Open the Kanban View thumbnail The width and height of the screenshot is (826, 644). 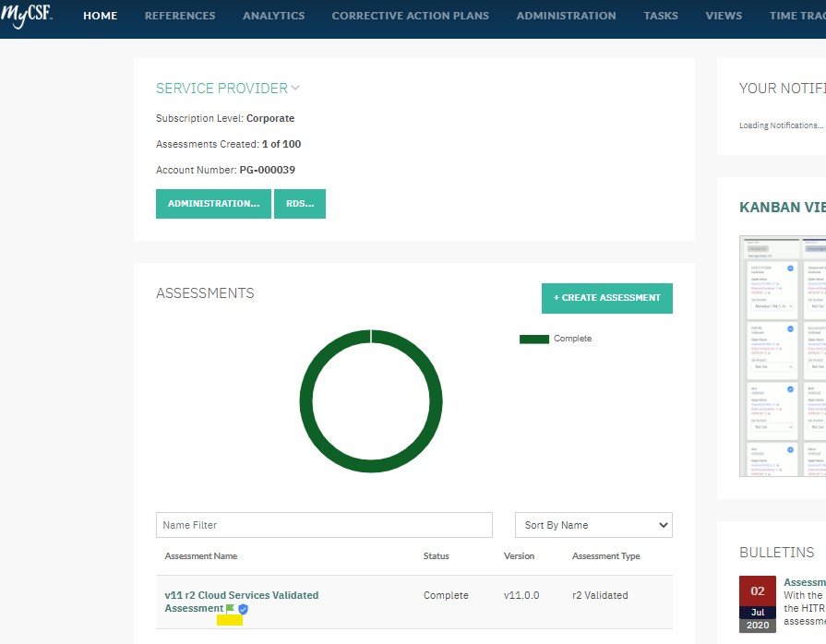(783, 356)
